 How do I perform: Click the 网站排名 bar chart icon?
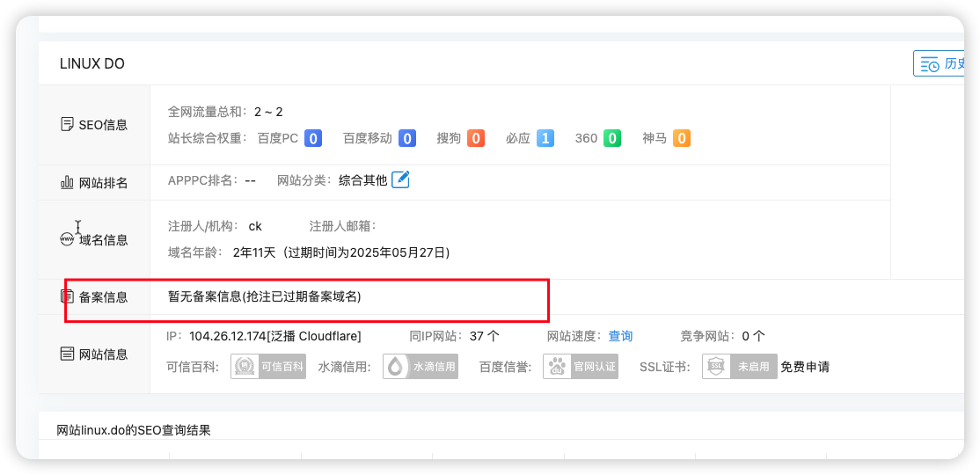[x=67, y=182]
